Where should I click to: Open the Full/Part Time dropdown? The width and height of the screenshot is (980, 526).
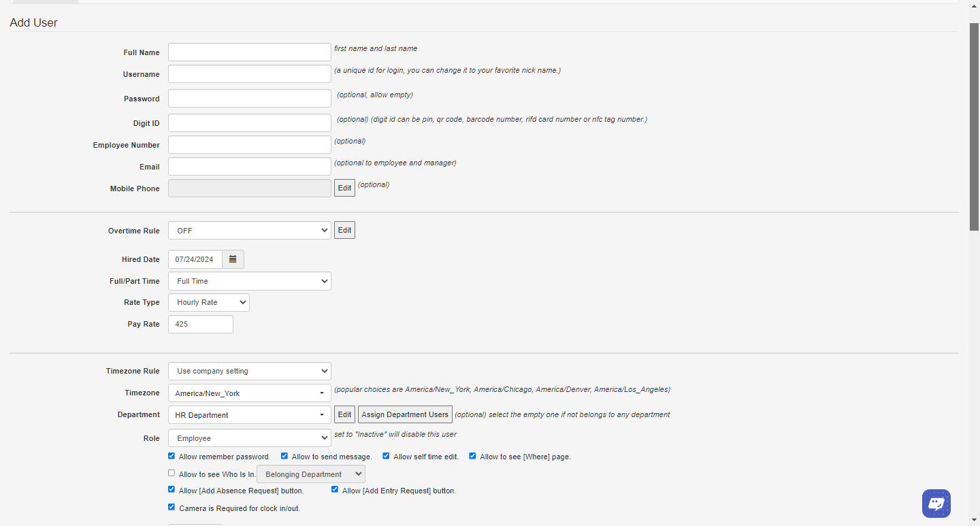pyautogui.click(x=249, y=281)
